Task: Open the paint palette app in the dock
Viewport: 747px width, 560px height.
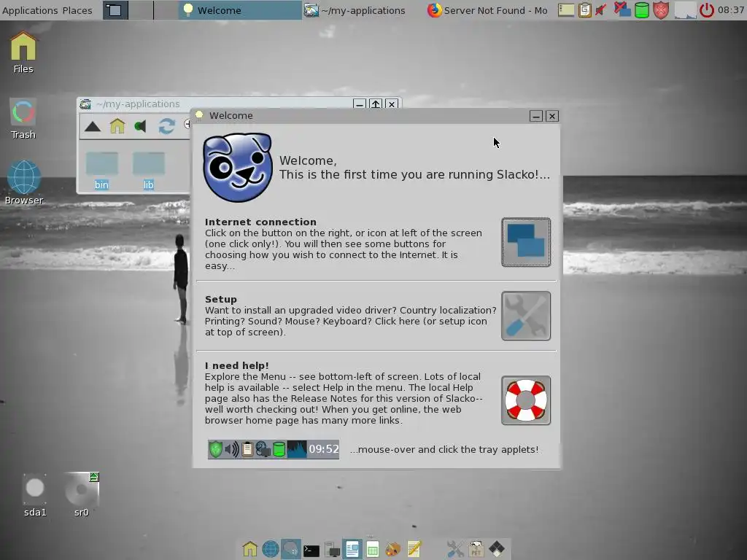Action: (x=393, y=550)
